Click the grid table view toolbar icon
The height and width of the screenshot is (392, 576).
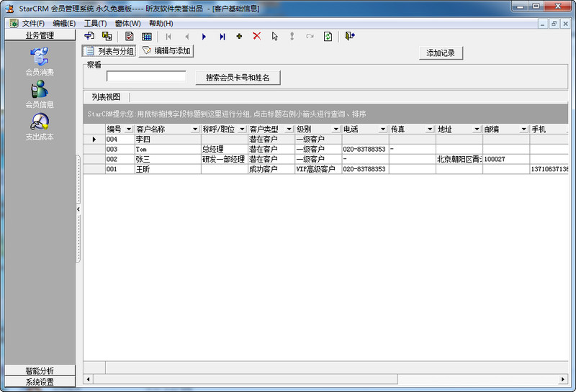(x=147, y=37)
